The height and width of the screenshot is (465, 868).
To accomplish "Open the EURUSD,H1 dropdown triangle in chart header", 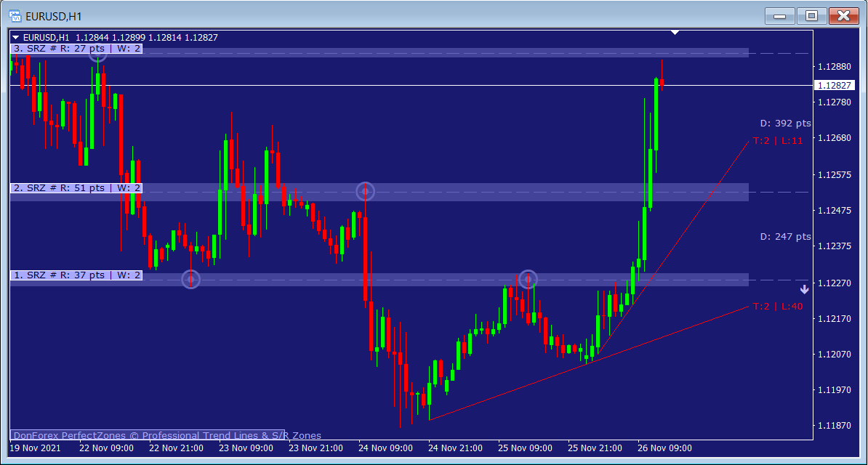I will point(16,38).
